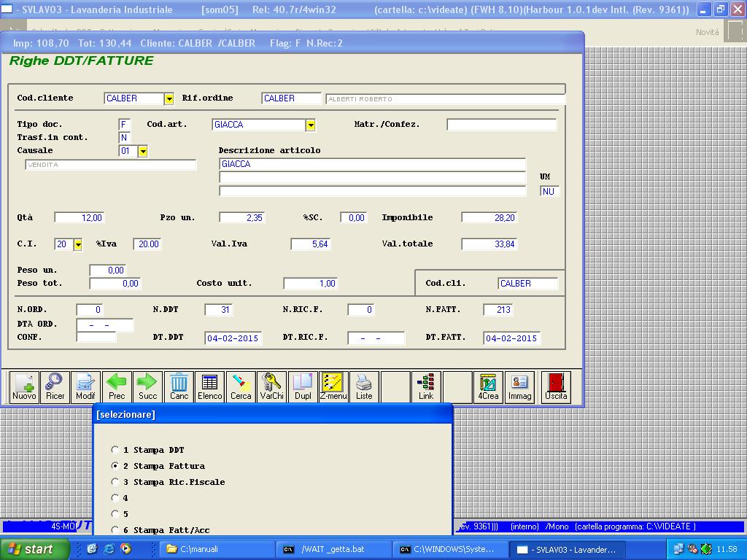The image size is (747, 560).
Task: Open the Z-menu icon
Action: pyautogui.click(x=333, y=387)
